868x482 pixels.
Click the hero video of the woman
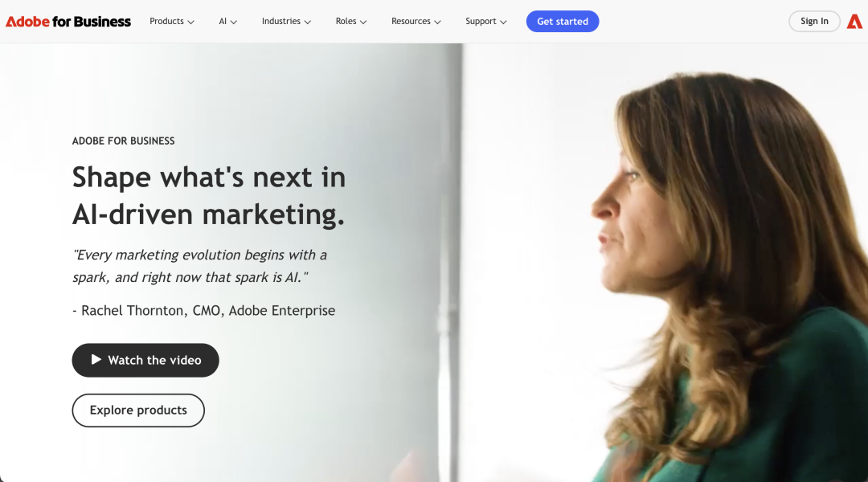coord(665,263)
